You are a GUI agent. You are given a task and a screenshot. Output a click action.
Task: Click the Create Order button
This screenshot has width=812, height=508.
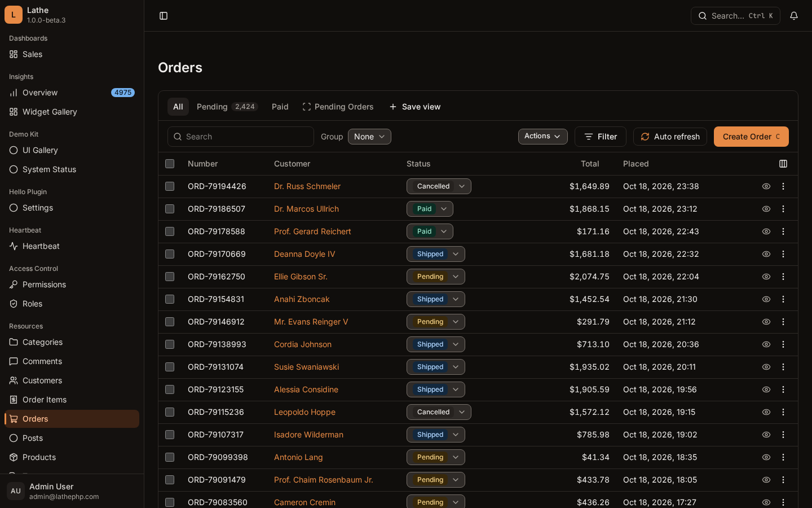tap(751, 137)
